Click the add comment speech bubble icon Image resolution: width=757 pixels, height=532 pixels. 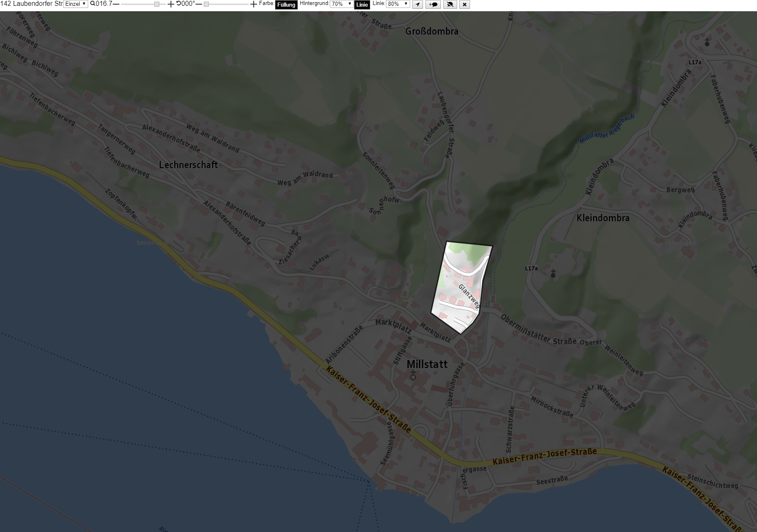433,4
